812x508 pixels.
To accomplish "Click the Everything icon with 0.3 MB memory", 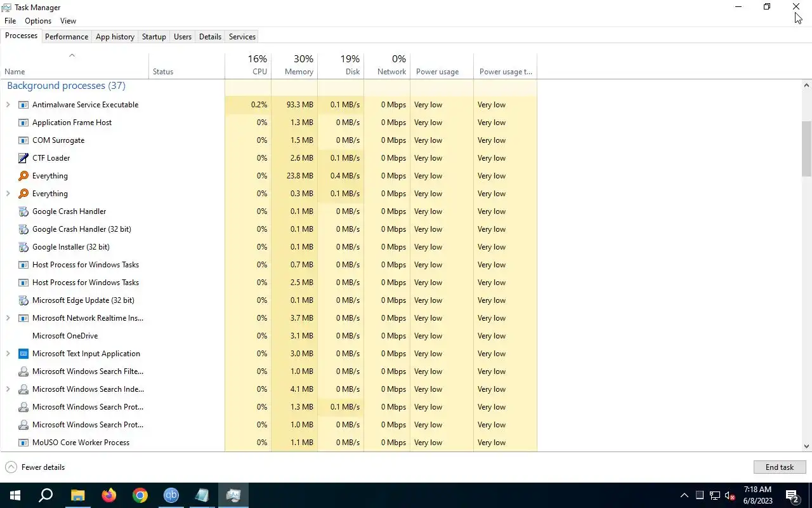I will click(x=23, y=194).
